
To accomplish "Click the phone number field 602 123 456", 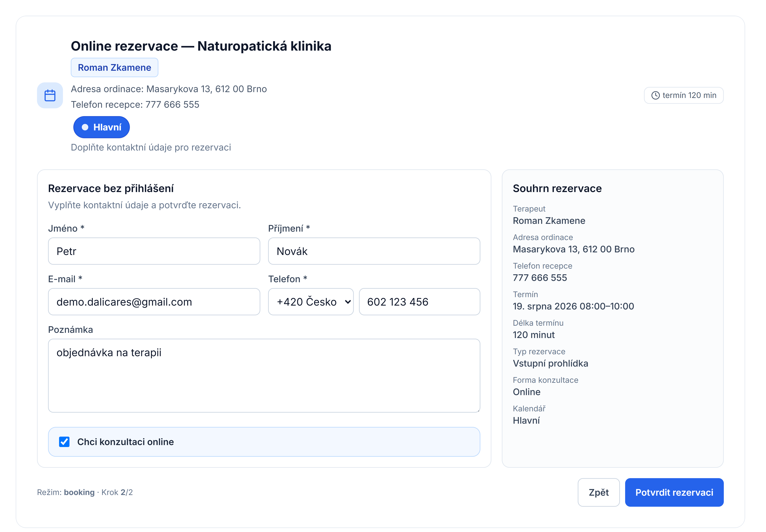I will coord(419,302).
